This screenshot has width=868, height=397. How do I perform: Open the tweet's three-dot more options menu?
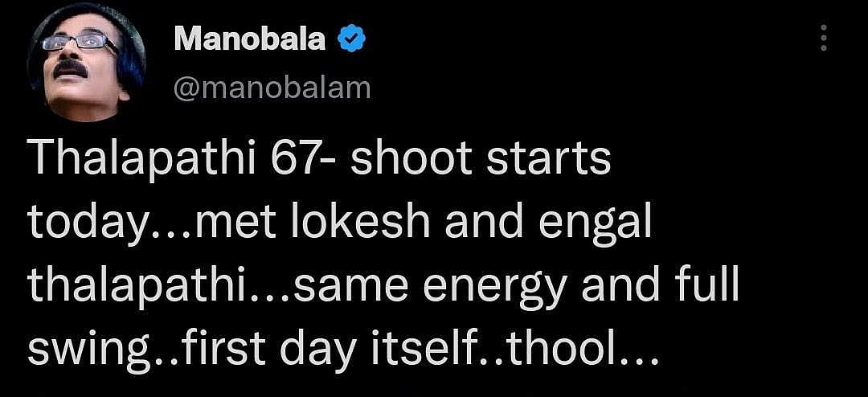point(822,38)
